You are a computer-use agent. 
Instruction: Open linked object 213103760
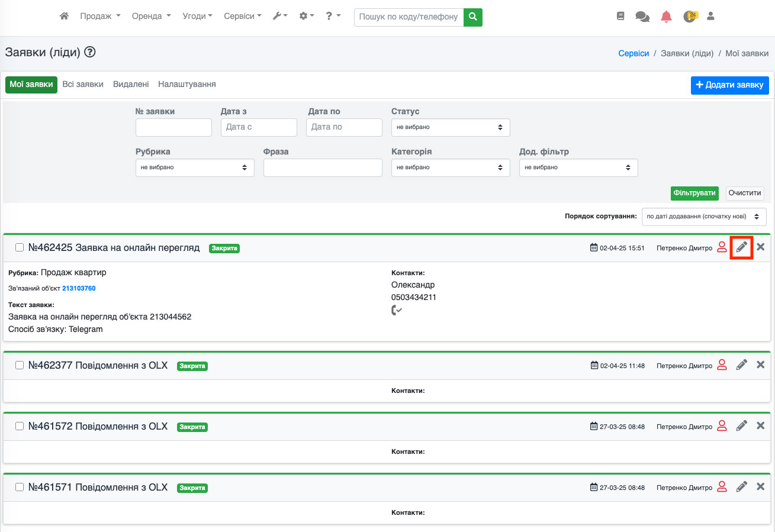79,288
